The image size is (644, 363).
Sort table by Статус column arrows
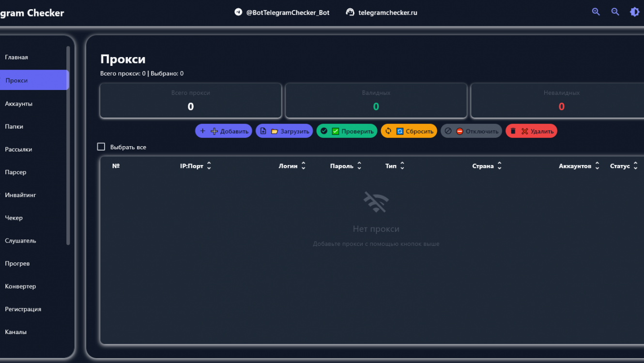point(635,166)
